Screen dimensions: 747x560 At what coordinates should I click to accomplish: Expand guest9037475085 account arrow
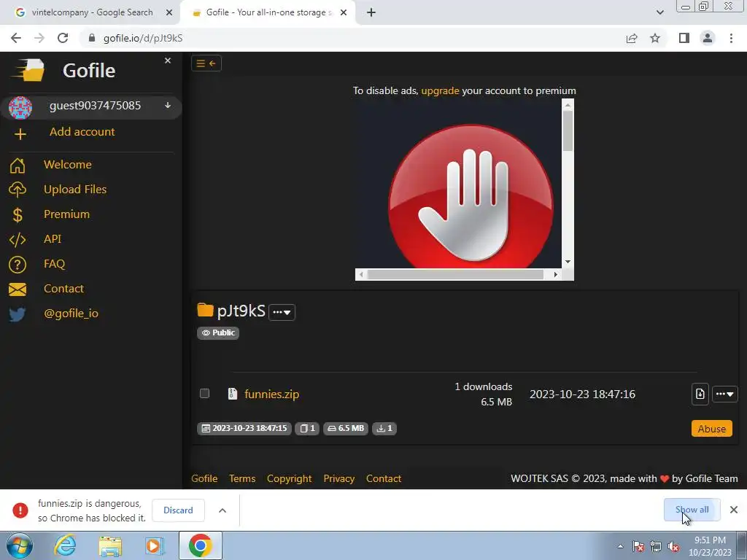(x=168, y=105)
